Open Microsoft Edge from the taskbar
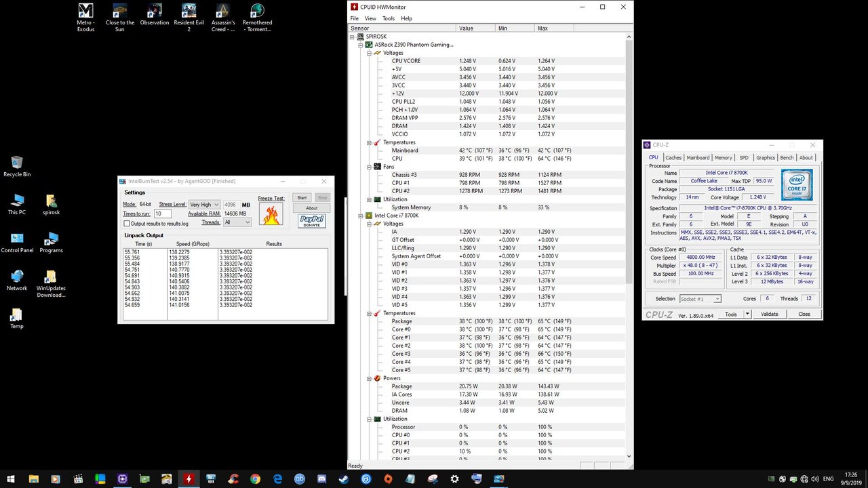The height and width of the screenshot is (488, 868). coord(277,479)
